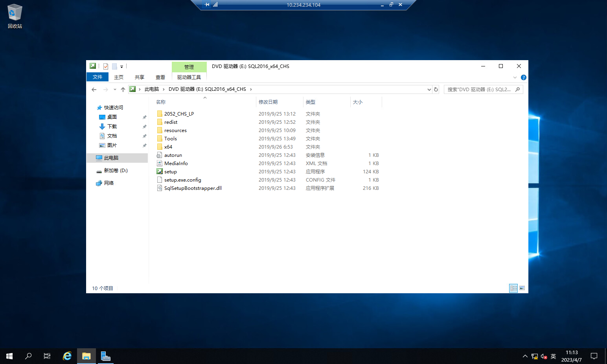Open Task View on taskbar
The width and height of the screenshot is (607, 364).
pos(47,356)
